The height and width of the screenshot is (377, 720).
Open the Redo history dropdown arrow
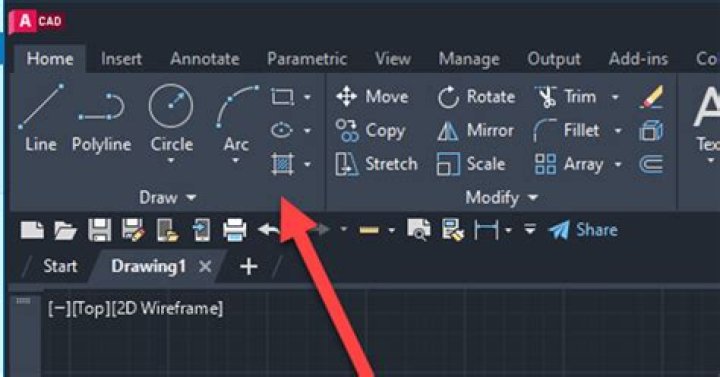click(x=343, y=229)
